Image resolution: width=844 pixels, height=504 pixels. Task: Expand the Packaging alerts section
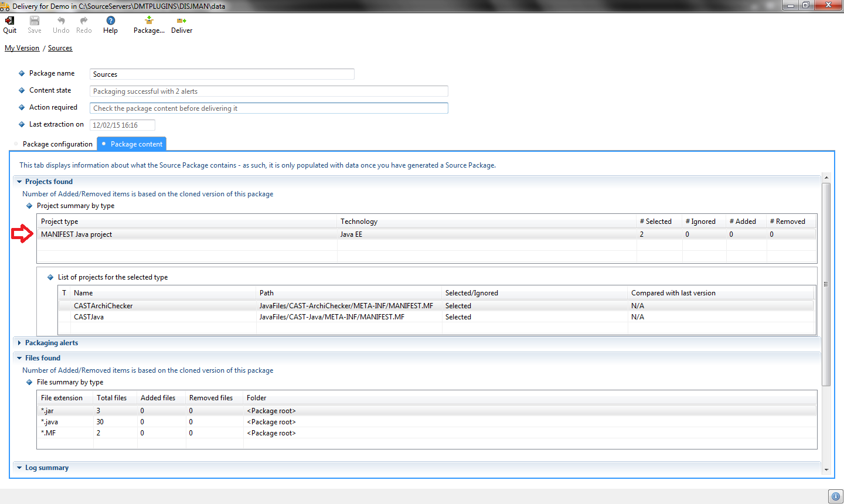coord(19,343)
